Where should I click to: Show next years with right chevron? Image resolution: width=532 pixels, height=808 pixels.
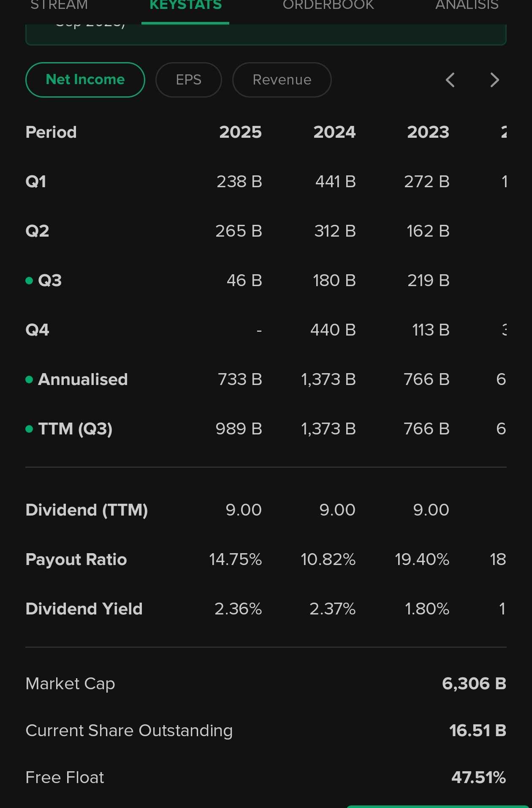pyautogui.click(x=494, y=80)
